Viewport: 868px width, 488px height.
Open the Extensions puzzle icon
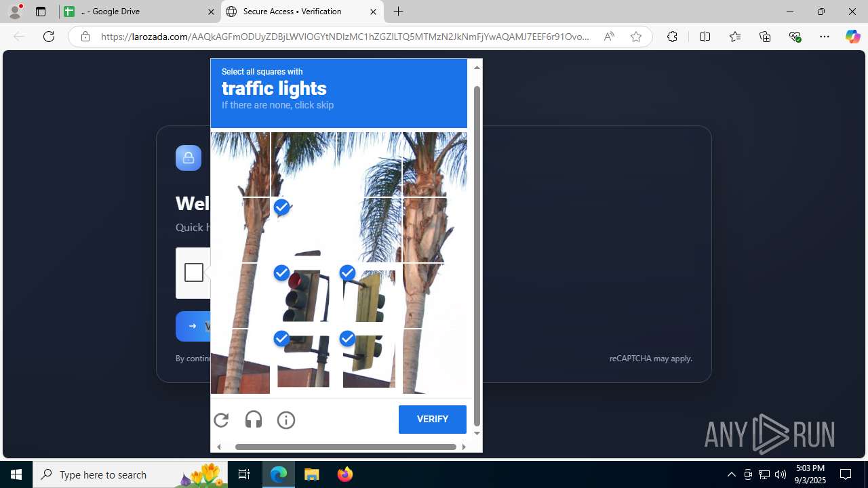(x=672, y=37)
